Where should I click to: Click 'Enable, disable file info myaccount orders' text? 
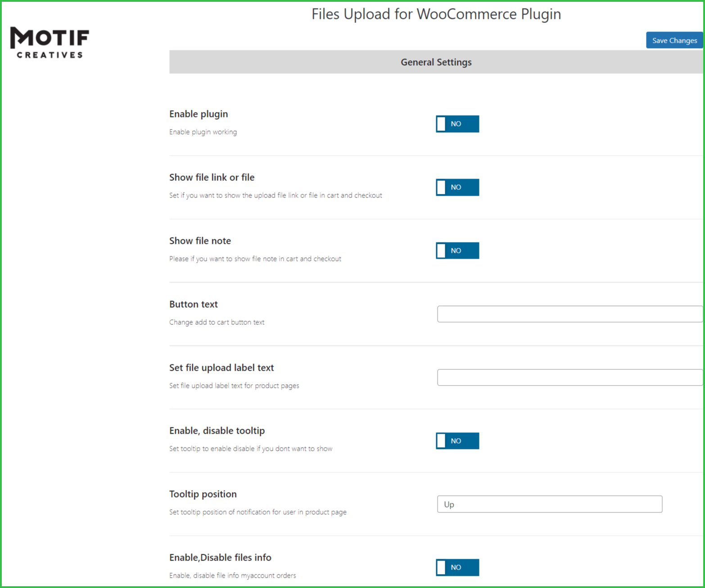(x=233, y=575)
